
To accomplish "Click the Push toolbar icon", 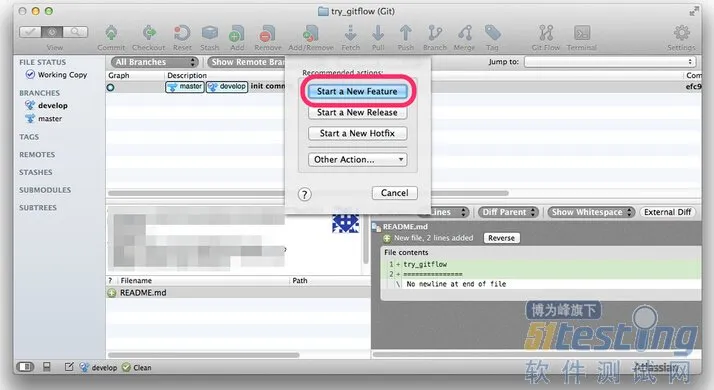I will pyautogui.click(x=405, y=33).
